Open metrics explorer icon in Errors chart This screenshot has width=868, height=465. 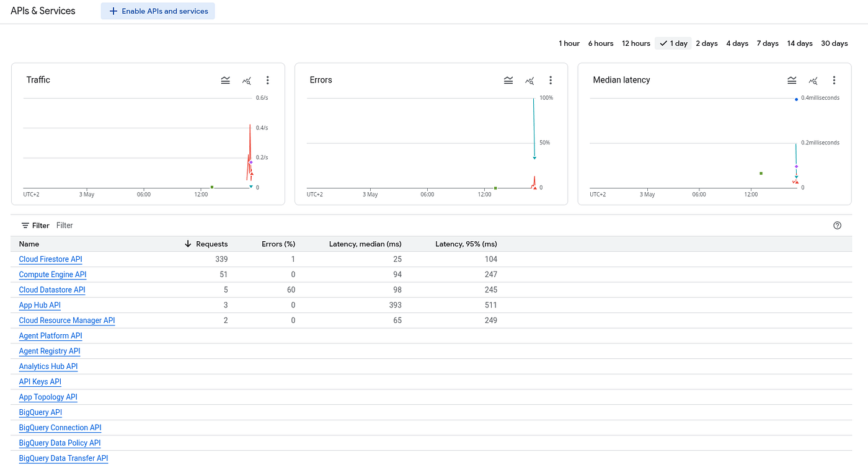[x=529, y=80]
